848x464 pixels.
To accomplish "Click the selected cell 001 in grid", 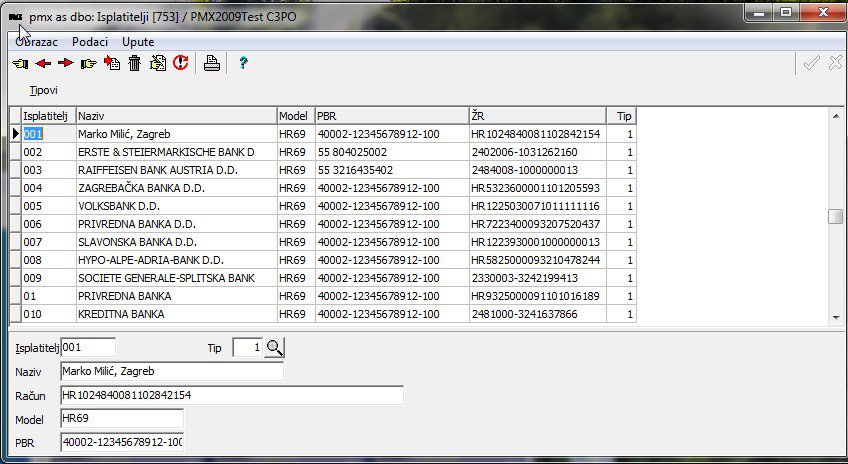I will 48,134.
